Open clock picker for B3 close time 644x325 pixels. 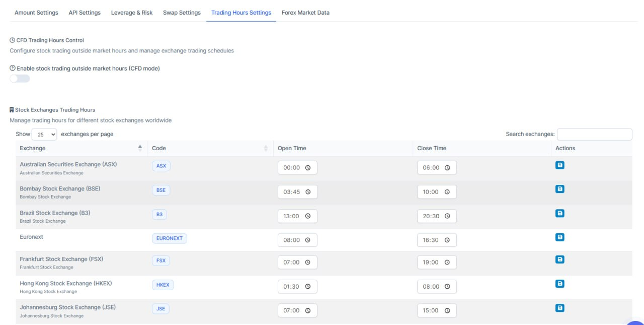pyautogui.click(x=447, y=216)
